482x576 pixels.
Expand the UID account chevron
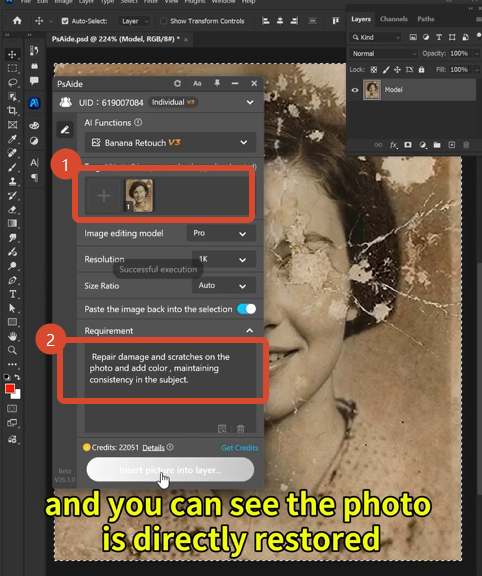coord(250,102)
